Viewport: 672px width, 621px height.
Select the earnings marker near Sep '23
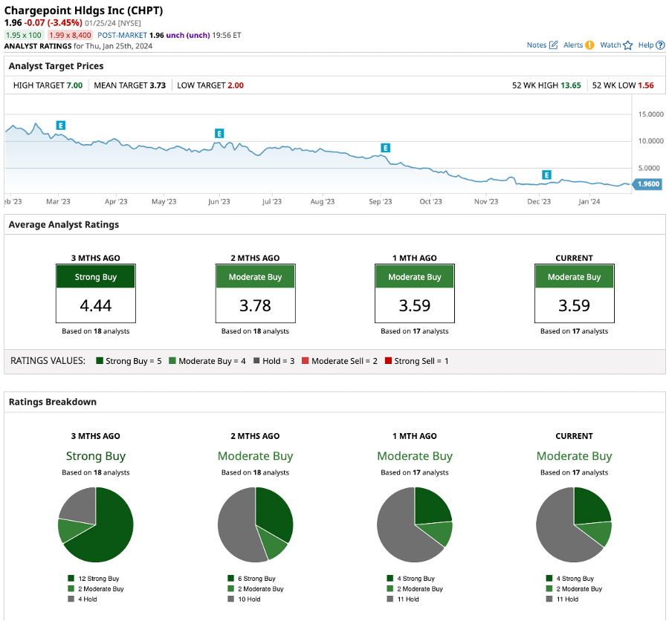(x=385, y=148)
